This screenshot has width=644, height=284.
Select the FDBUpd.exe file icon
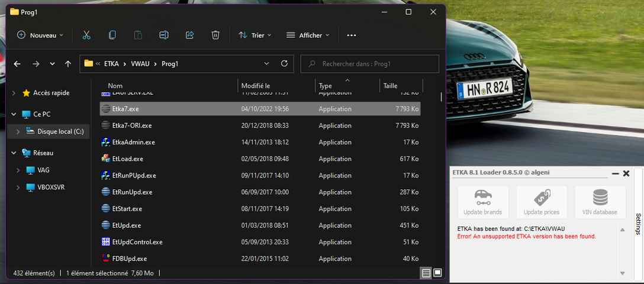[x=105, y=259]
